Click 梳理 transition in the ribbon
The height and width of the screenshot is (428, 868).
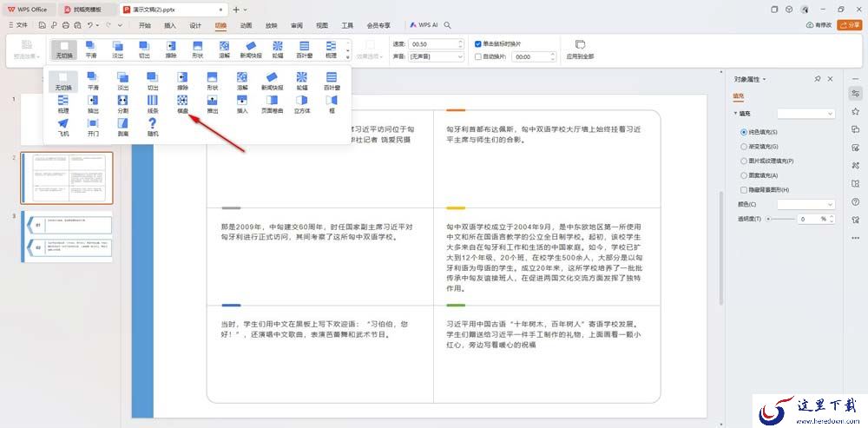[331, 49]
